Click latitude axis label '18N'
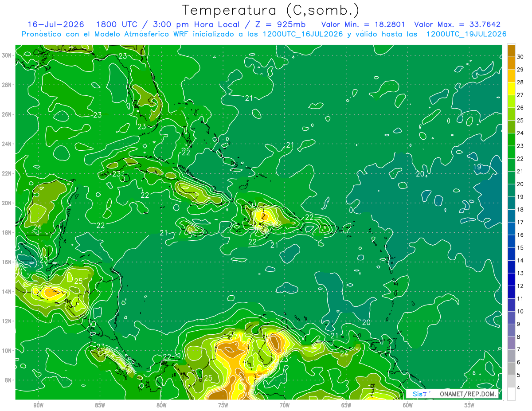 7,232
